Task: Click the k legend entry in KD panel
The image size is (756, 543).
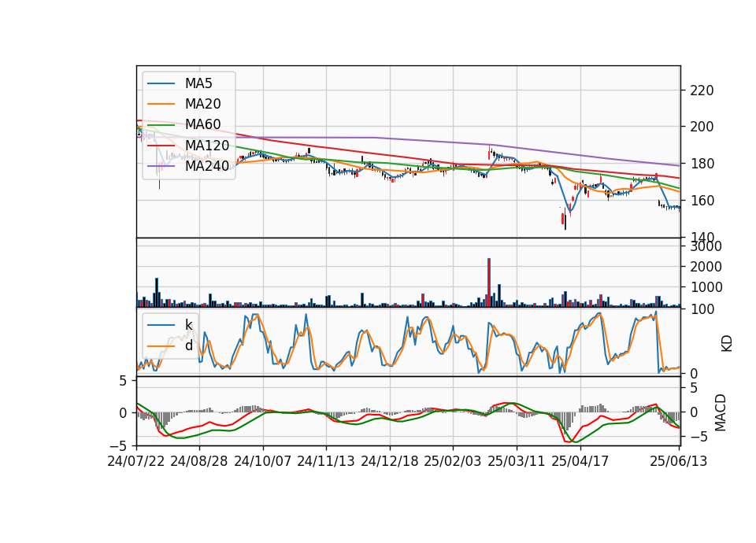Action: [188, 325]
